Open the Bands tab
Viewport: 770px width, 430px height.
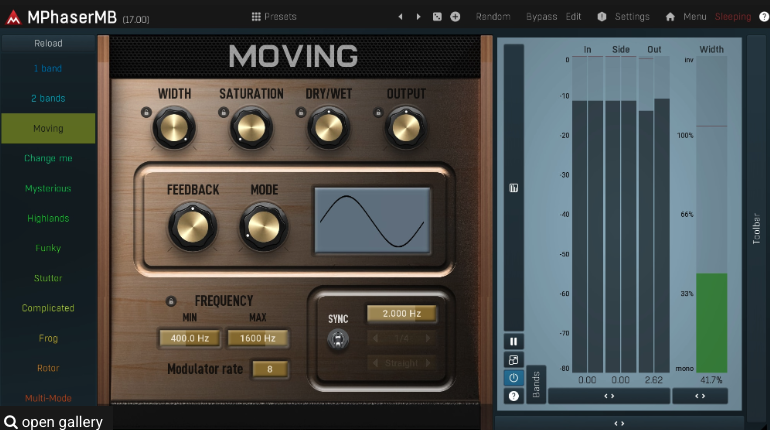coord(536,383)
